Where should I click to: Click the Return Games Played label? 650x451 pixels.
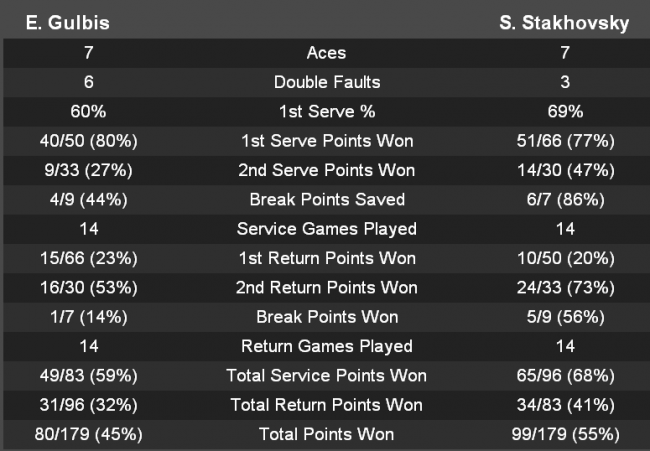[x=327, y=346]
